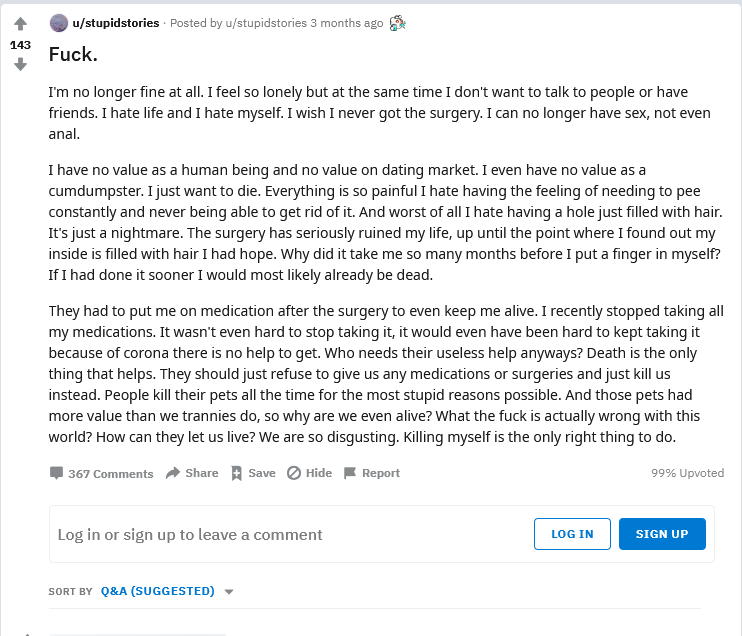This screenshot has height=636, width=742.
Task: Click the 99% Upvoted label
Action: tap(688, 473)
